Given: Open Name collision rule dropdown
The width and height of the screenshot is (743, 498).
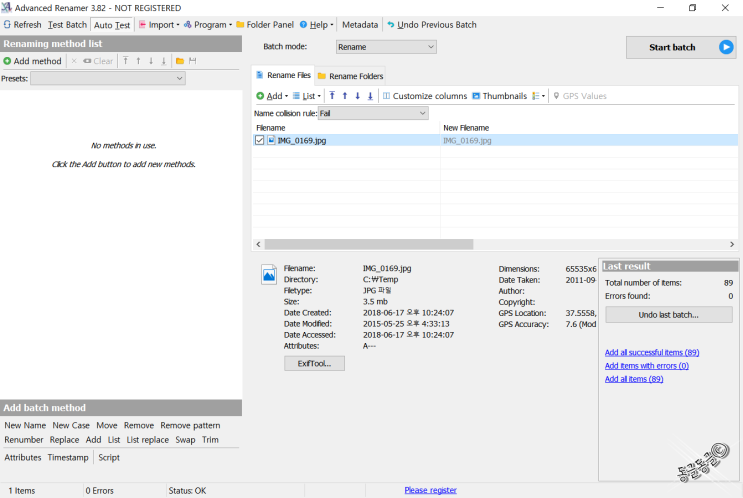Looking at the screenshot, I should (x=372, y=113).
